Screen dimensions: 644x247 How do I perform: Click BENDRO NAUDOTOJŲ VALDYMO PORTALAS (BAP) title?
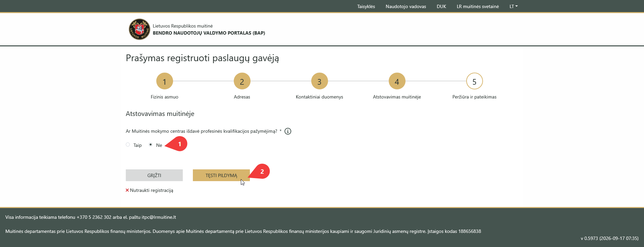tap(209, 33)
